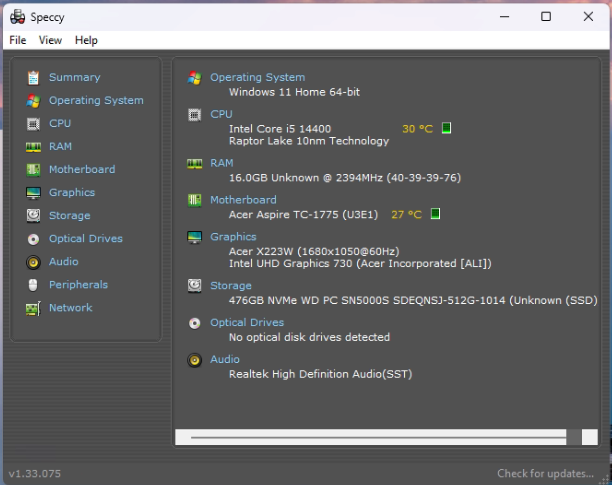Click the Optical Drives disc icon in summary panel

[194, 323]
